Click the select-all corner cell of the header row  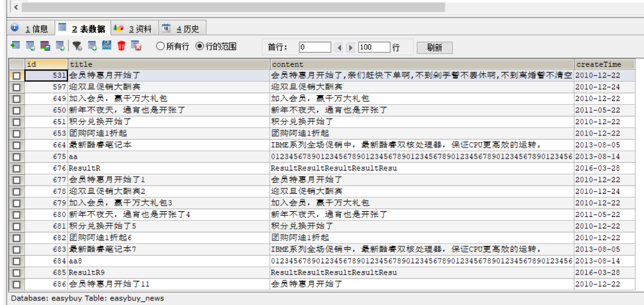[17, 64]
